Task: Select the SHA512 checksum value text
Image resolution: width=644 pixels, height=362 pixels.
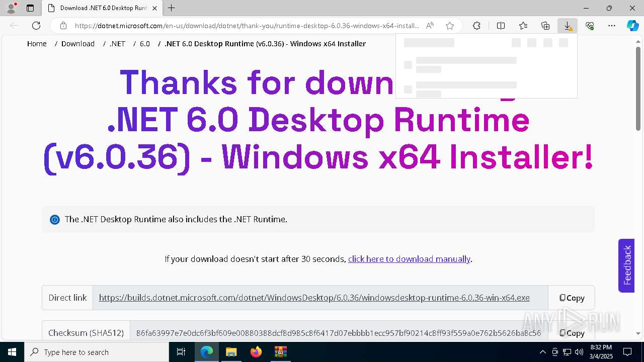Action: point(339,333)
